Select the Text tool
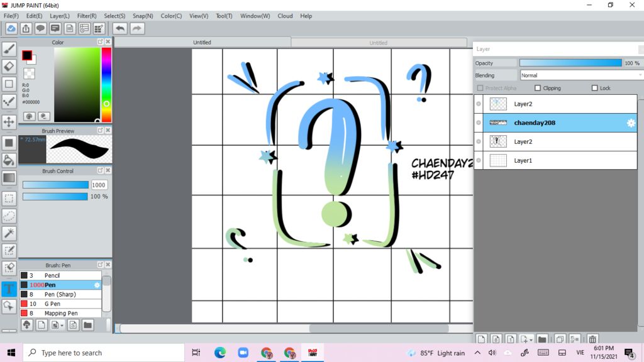Screen dimensions: 644x362 coord(9,288)
